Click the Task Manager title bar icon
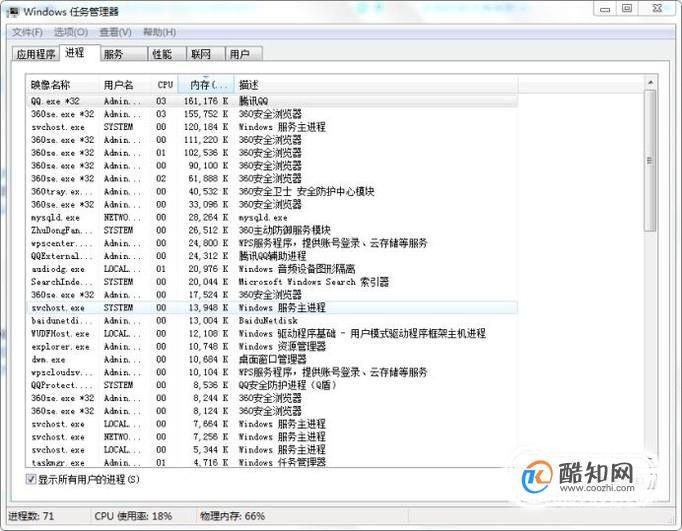This screenshot has width=682, height=531. coord(13,12)
